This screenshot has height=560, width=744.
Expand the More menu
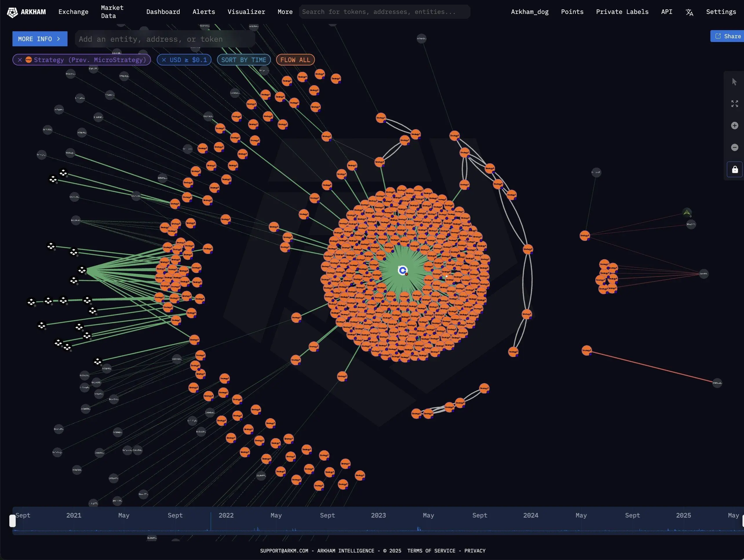pos(285,12)
